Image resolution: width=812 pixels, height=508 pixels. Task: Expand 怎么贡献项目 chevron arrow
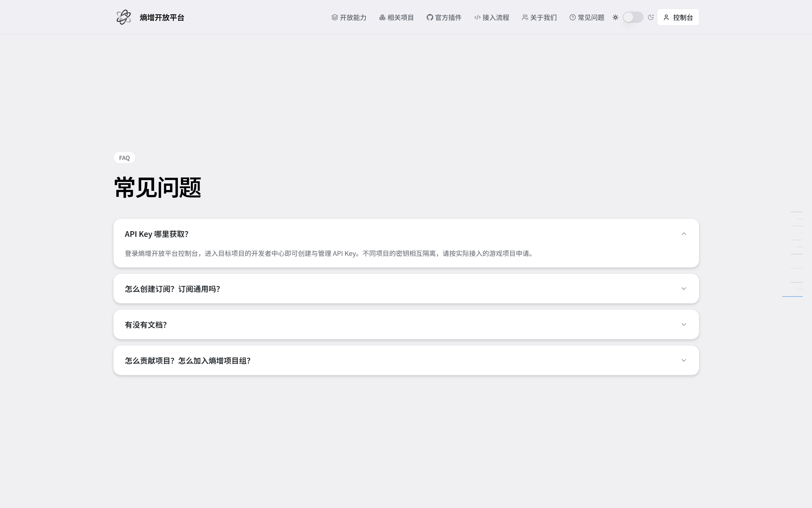[684, 360]
